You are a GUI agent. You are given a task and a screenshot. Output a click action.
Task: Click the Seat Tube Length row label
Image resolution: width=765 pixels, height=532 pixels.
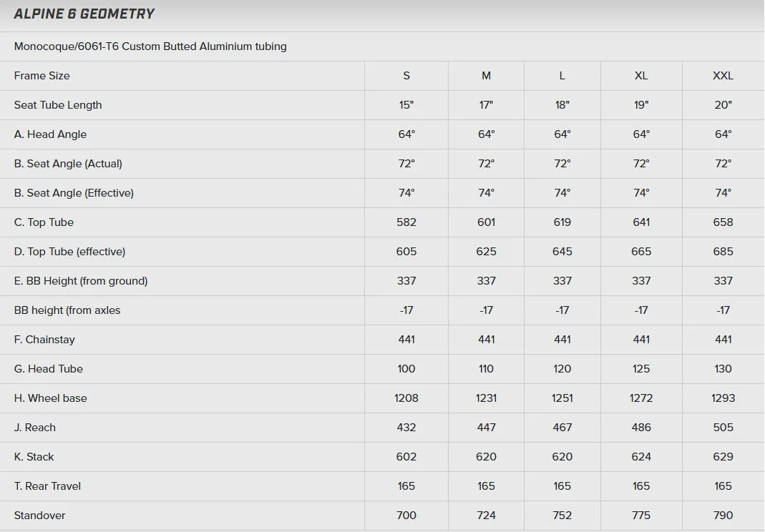point(58,105)
